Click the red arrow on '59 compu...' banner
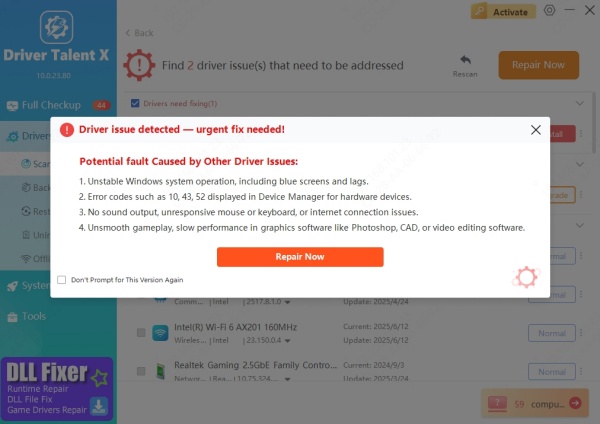 pos(575,403)
